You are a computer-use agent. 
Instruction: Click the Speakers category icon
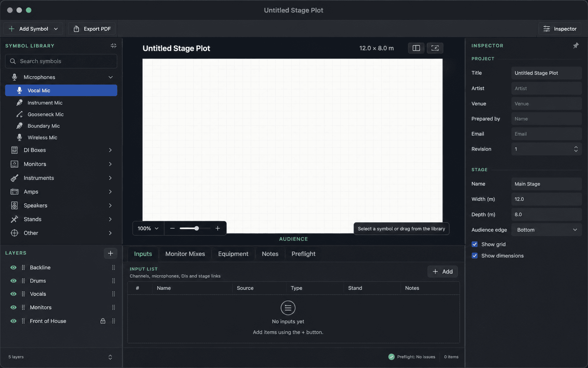(x=14, y=206)
